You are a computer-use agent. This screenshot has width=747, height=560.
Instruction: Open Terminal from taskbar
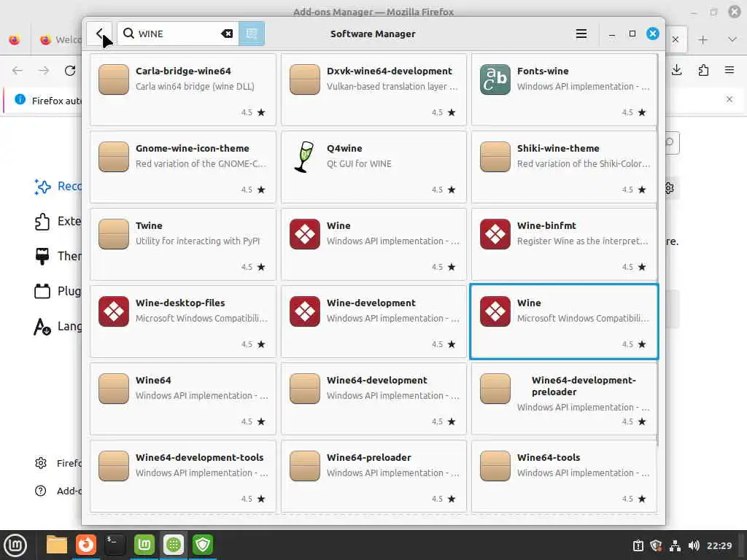pyautogui.click(x=115, y=545)
